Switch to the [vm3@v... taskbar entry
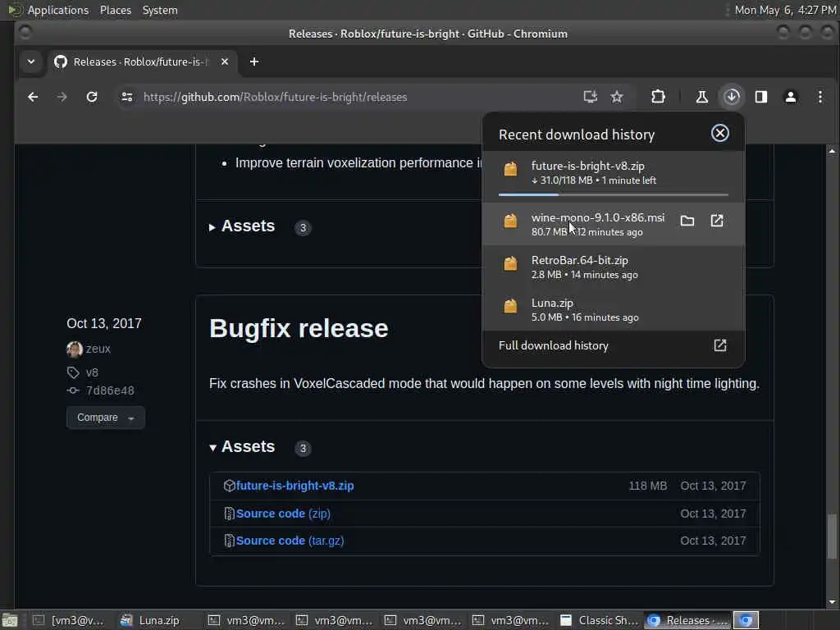840x630 pixels. 69,620
